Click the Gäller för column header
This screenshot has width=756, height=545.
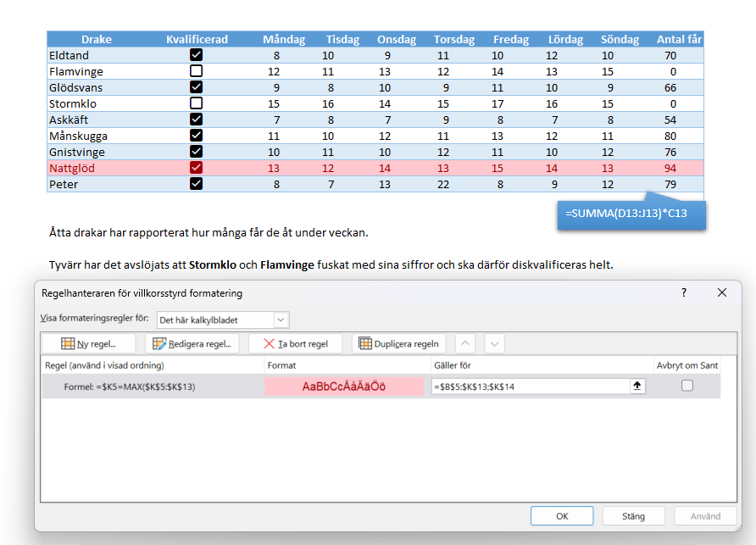coord(453,365)
